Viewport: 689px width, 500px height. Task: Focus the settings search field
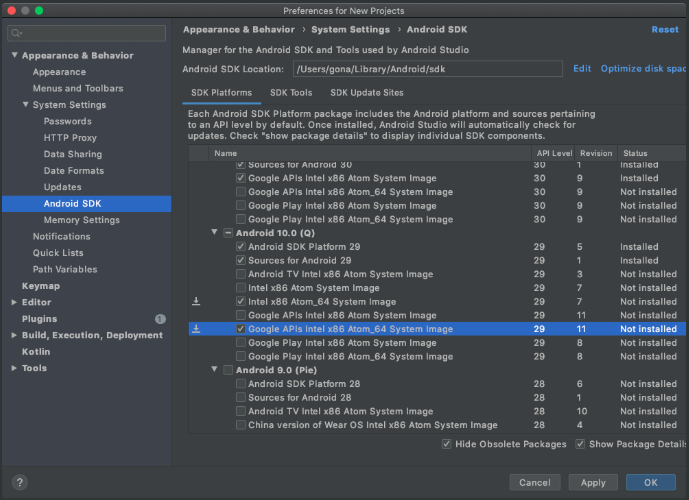87,33
